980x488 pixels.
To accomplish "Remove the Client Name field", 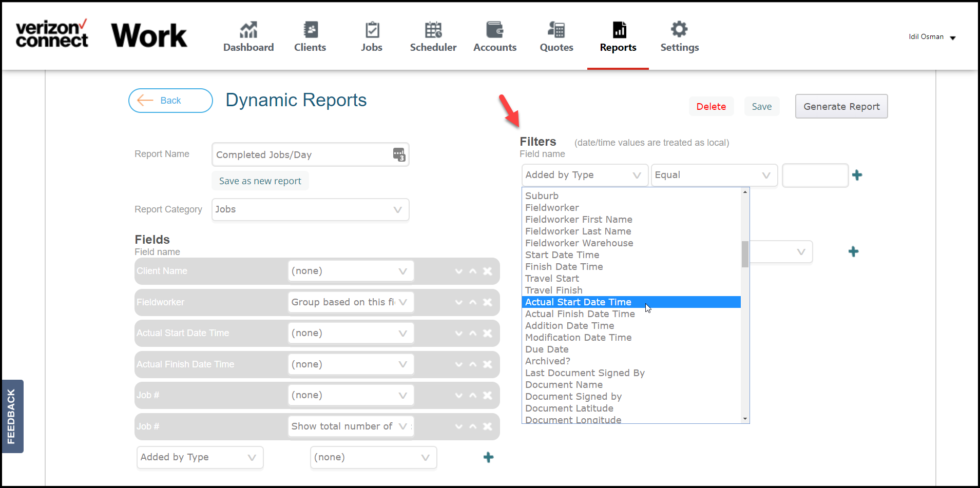I will (x=488, y=271).
